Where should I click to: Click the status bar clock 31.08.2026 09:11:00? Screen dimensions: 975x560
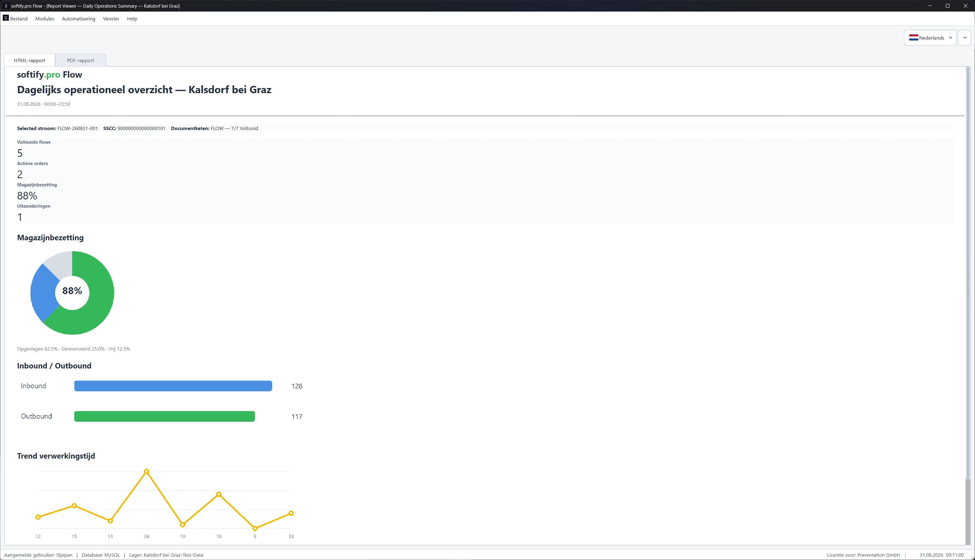[x=942, y=555]
